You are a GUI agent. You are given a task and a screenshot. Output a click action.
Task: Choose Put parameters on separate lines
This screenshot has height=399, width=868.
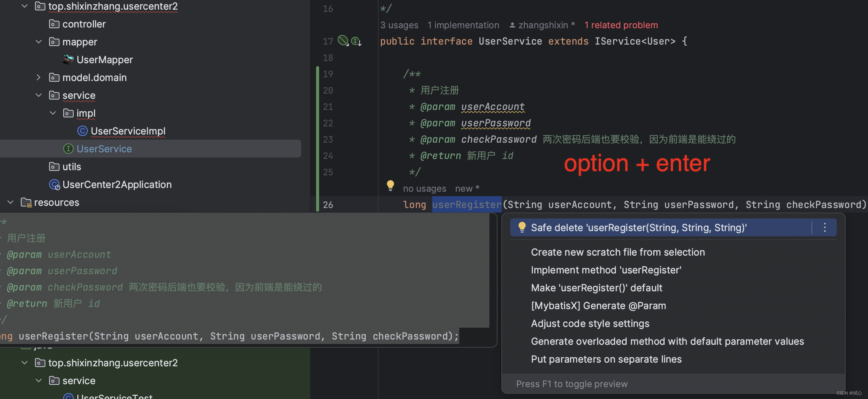click(606, 359)
